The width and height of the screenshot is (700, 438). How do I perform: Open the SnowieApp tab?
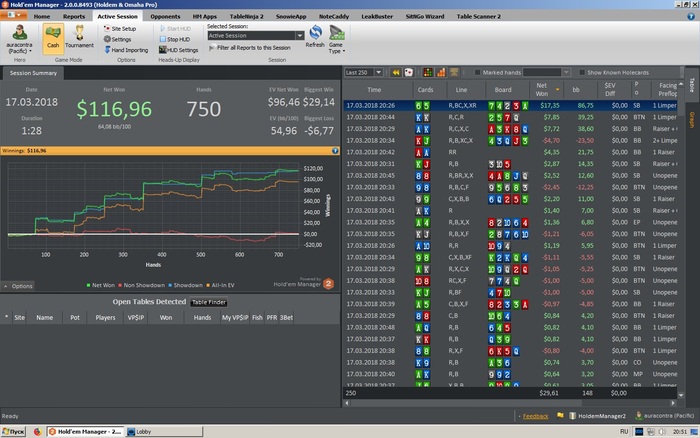291,17
